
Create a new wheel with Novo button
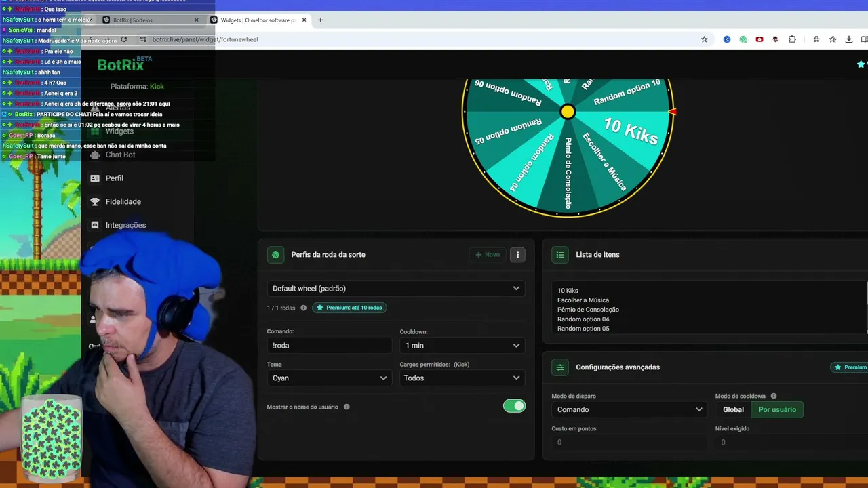coord(488,255)
